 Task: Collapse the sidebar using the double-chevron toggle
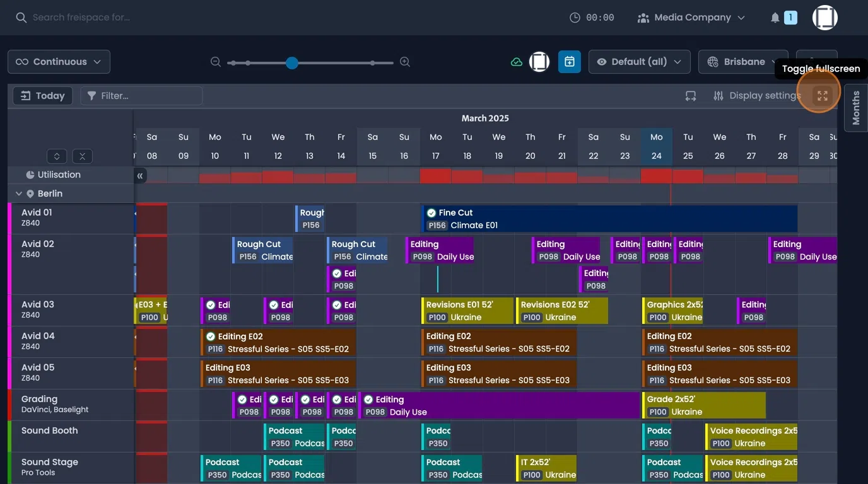coord(141,176)
